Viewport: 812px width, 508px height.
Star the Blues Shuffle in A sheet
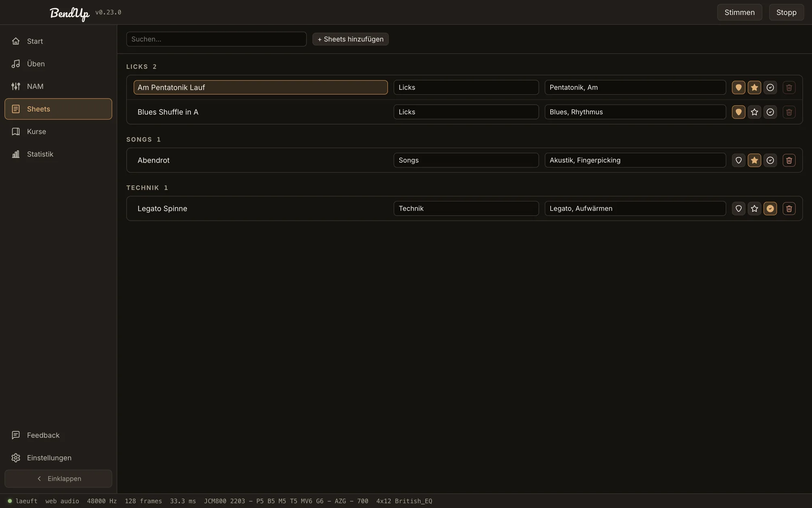tap(754, 112)
